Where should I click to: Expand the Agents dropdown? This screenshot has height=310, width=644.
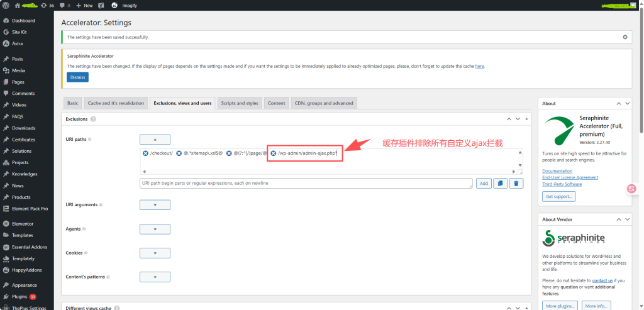click(x=155, y=229)
